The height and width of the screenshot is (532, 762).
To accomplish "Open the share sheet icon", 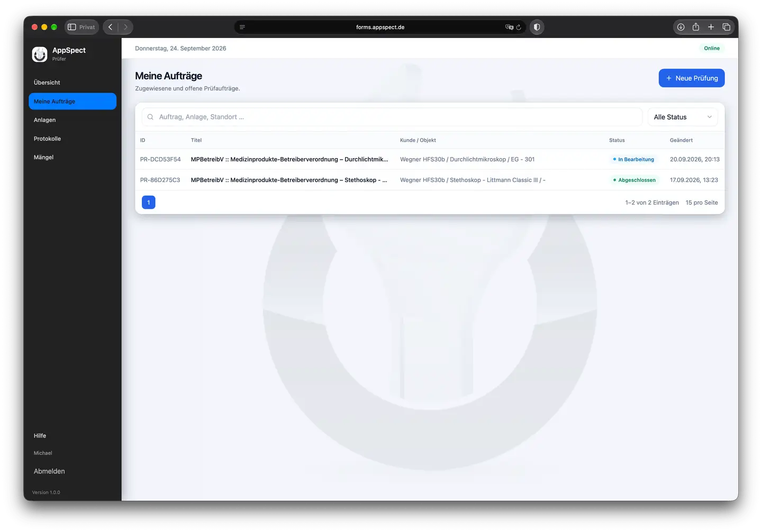I will [696, 27].
